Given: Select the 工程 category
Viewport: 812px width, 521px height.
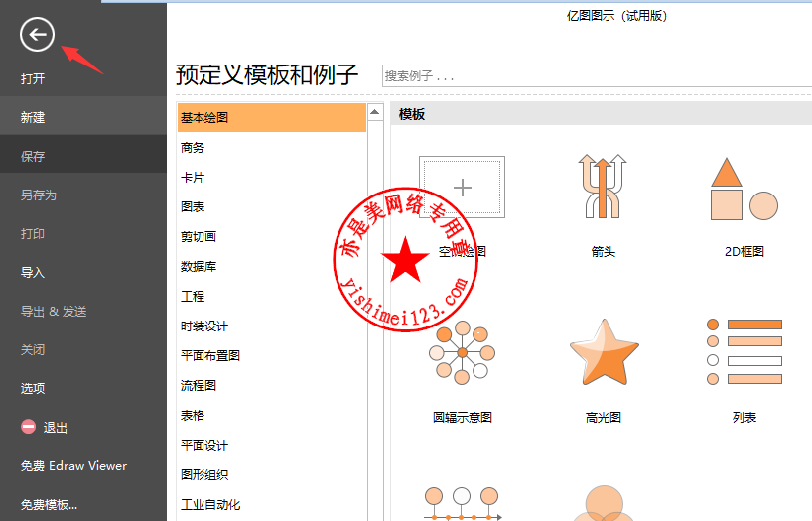Looking at the screenshot, I should pyautogui.click(x=193, y=297).
